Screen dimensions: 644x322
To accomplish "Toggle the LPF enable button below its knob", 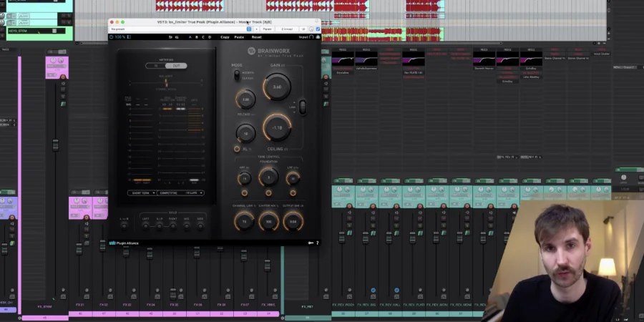I will click(x=293, y=193).
